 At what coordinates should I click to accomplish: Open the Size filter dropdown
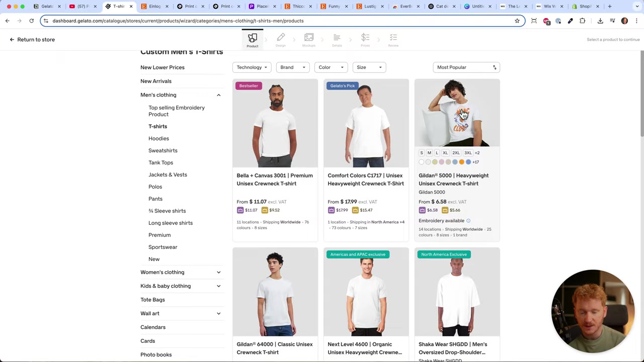pos(369,67)
